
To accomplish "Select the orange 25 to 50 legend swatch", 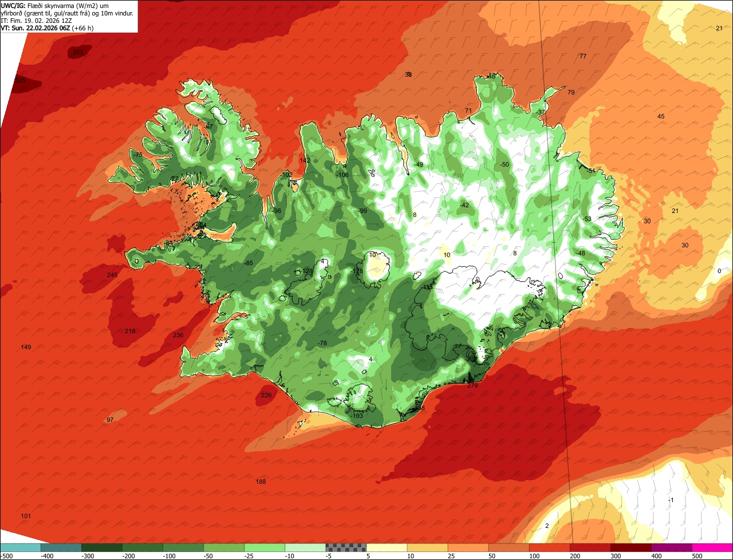I will [468, 547].
